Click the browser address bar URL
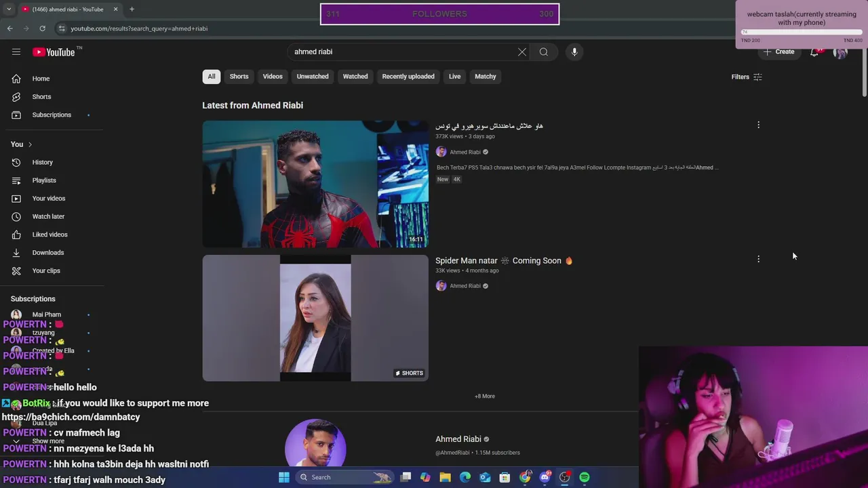 pyautogui.click(x=139, y=28)
